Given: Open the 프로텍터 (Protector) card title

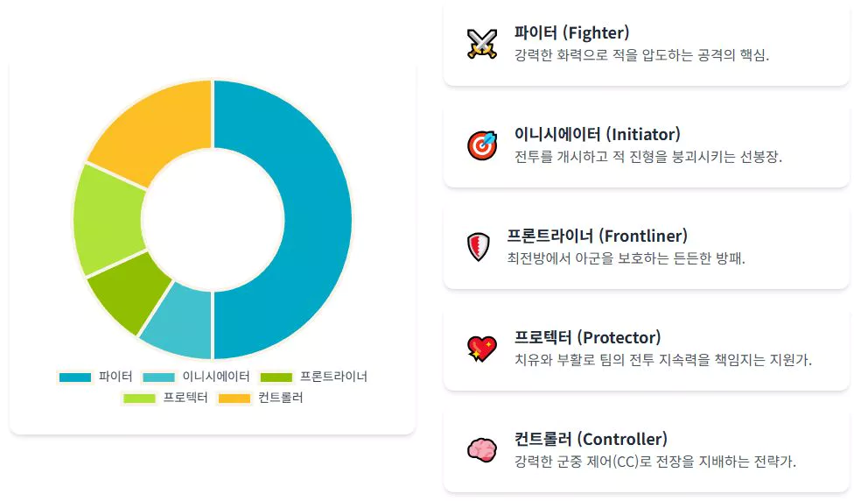Looking at the screenshot, I should coord(587,338).
